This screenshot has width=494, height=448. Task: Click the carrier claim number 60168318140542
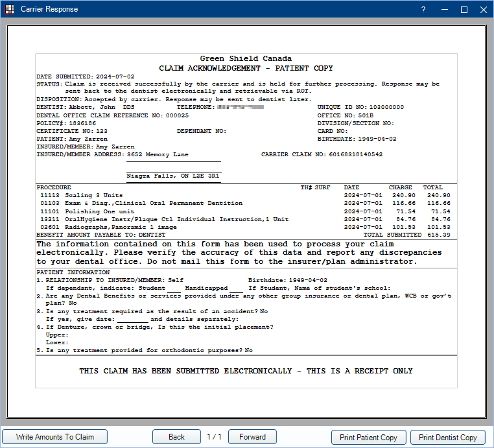[x=356, y=154]
